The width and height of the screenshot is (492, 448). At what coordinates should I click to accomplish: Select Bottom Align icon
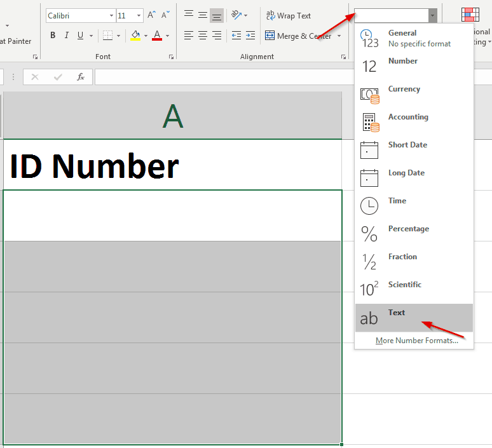pyautogui.click(x=217, y=16)
